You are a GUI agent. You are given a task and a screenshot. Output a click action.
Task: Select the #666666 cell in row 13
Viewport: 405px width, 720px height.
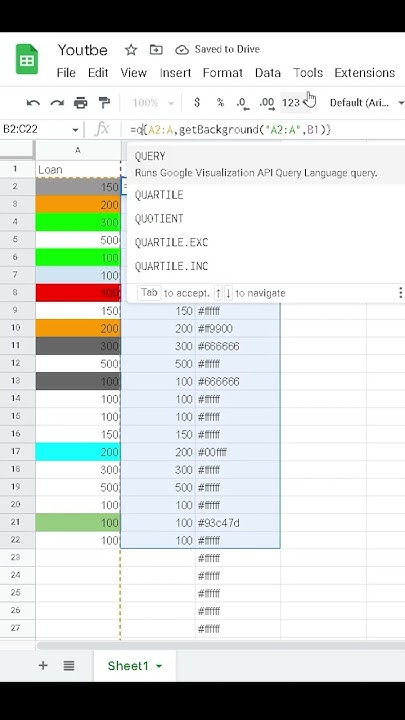tap(238, 382)
